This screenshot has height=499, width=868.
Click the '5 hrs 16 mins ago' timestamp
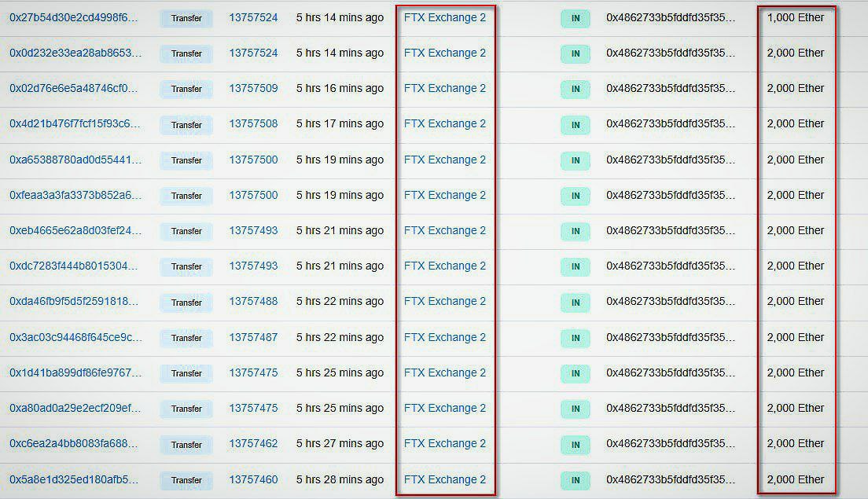point(340,89)
